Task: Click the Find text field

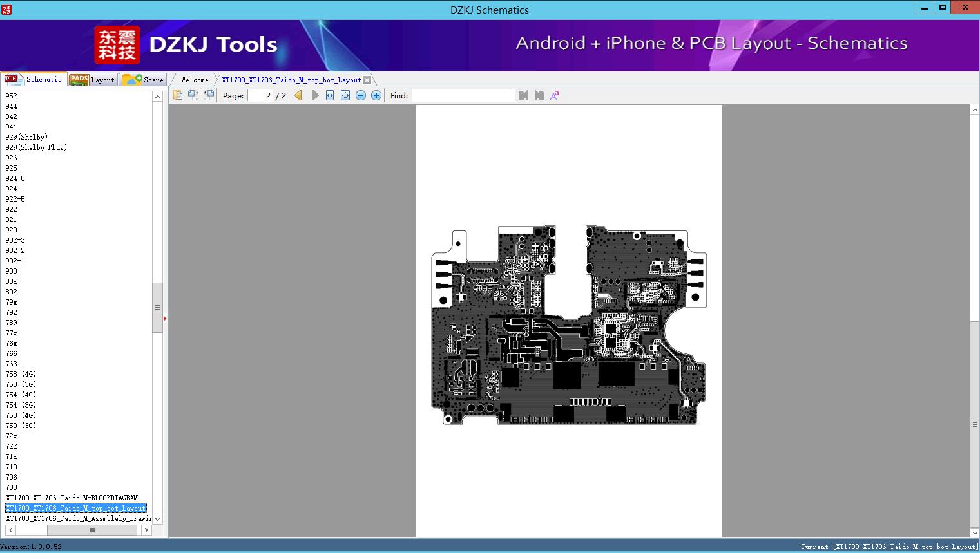Action: (463, 95)
